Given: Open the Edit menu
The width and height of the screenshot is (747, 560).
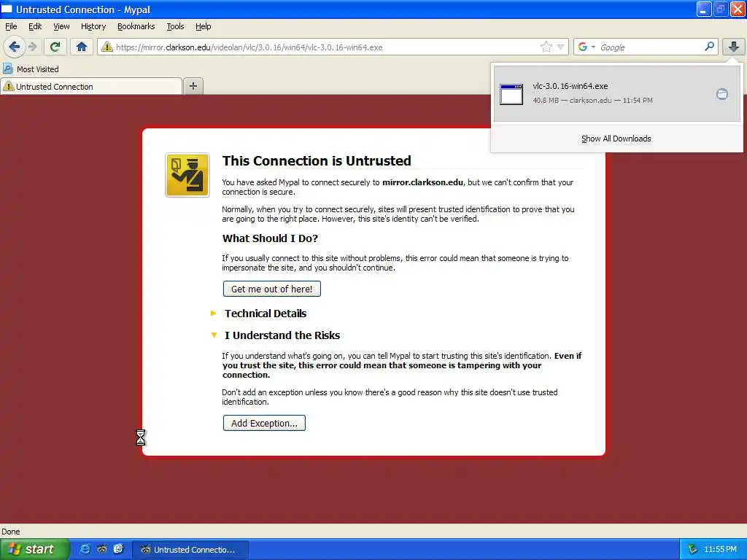Looking at the screenshot, I should 35,26.
